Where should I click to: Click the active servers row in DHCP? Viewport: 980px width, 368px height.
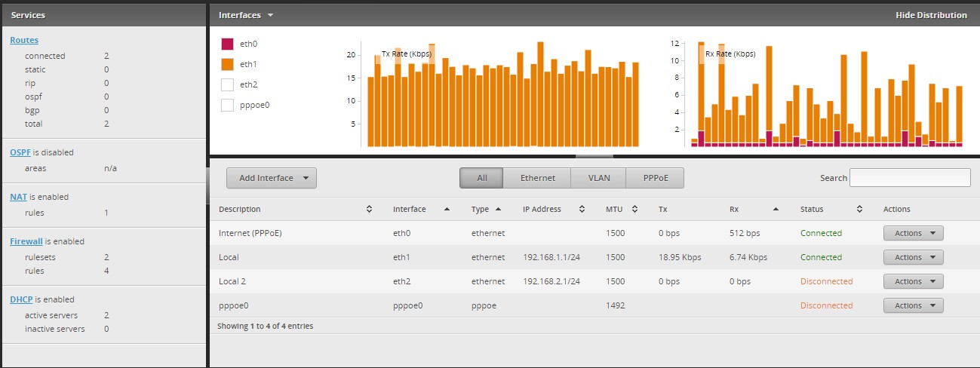point(66,315)
